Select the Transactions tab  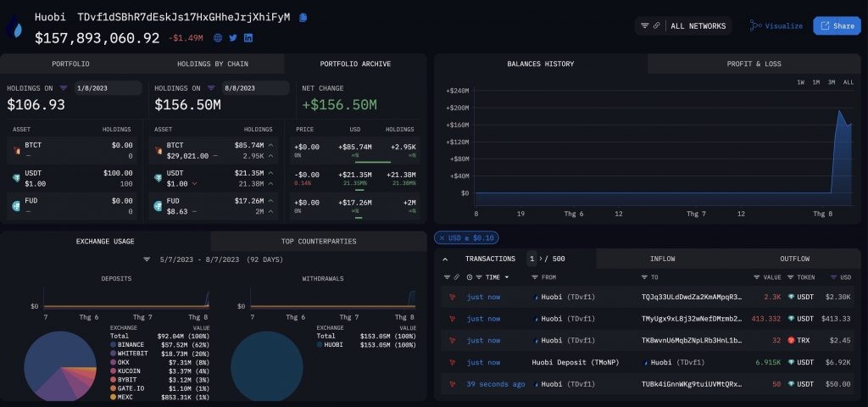(490, 259)
